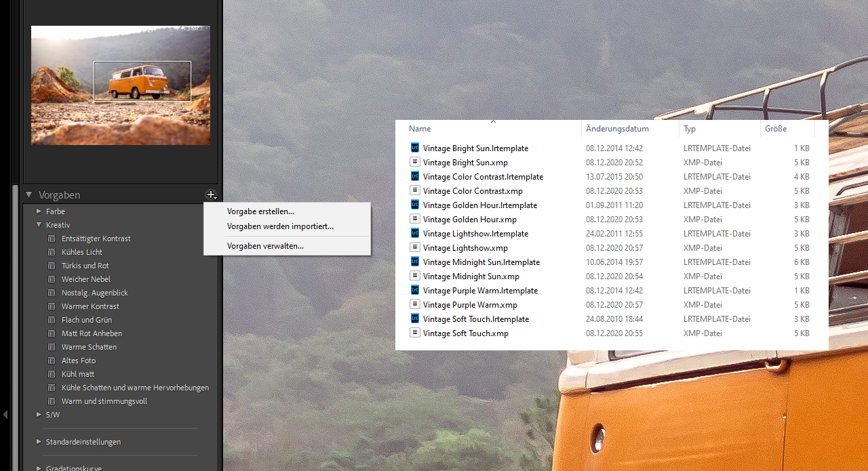Click the file icon of Vintage Midnight Sun.xmp
This screenshot has height=471, width=868.
(x=415, y=276)
